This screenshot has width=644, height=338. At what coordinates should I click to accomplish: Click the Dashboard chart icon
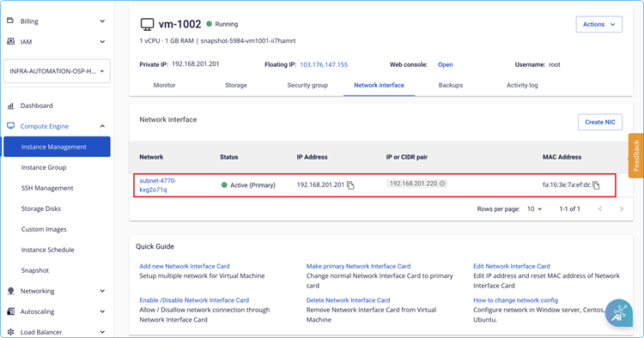point(10,106)
